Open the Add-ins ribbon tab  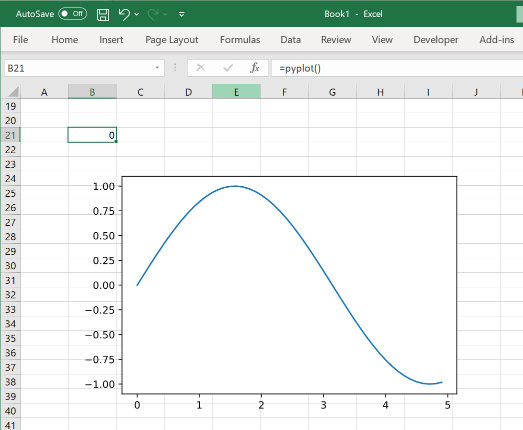point(497,40)
